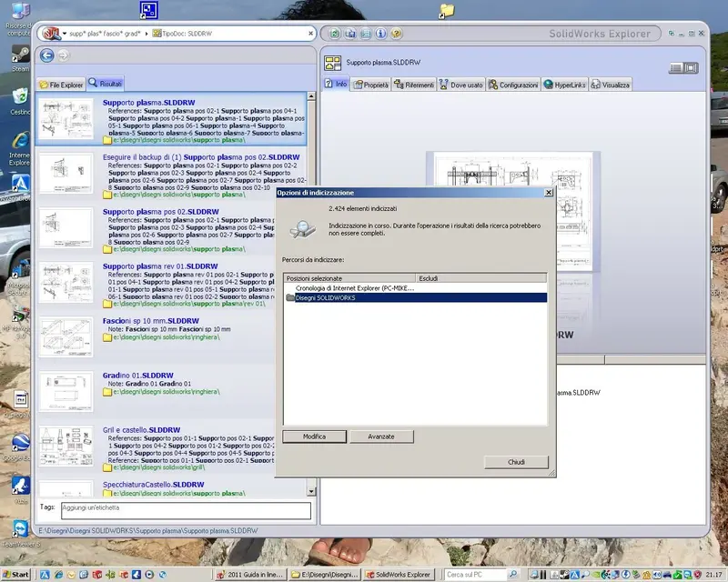Click the ringhiera folder path under Fascioni result

(167, 337)
